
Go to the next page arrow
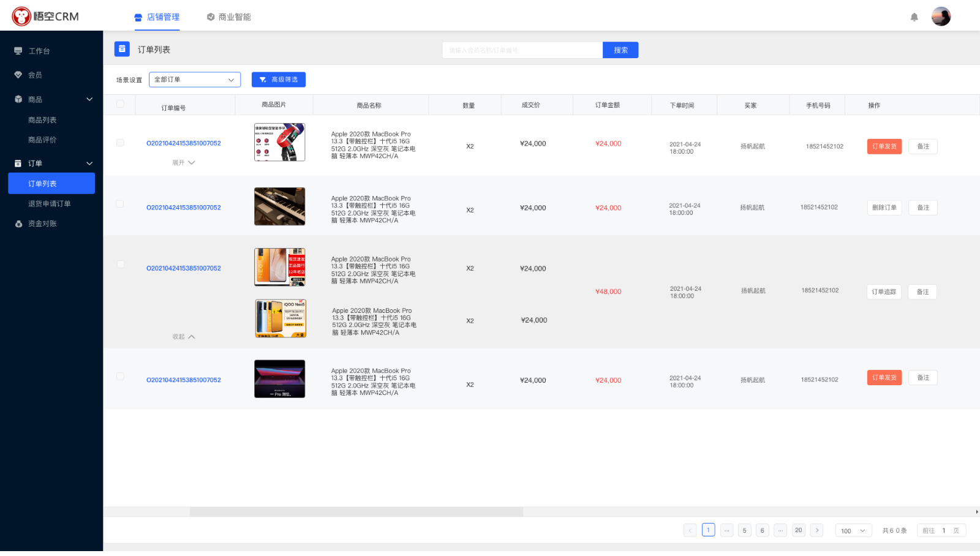click(x=816, y=530)
